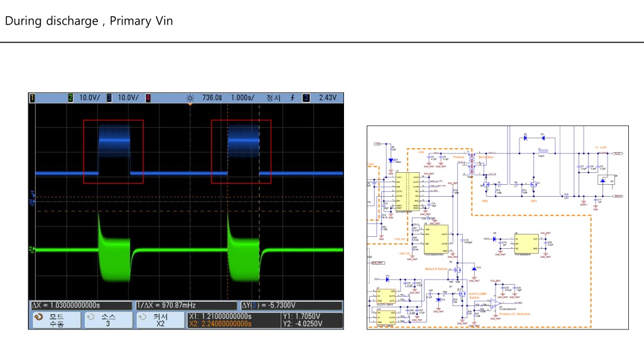Select the green channel 2 indicator
Image resolution: width=644 pixels, height=362 pixels.
[70, 98]
